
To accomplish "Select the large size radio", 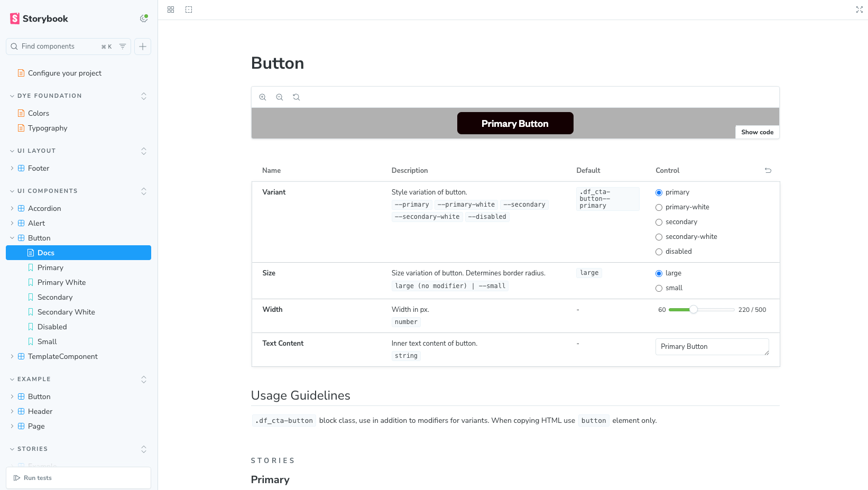I will pos(659,273).
